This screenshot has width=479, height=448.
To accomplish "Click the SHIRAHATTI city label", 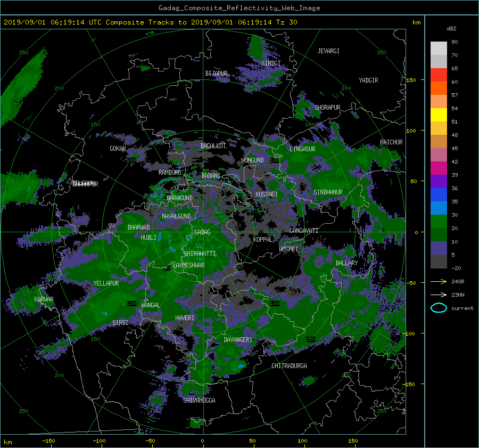I will coord(200,253).
